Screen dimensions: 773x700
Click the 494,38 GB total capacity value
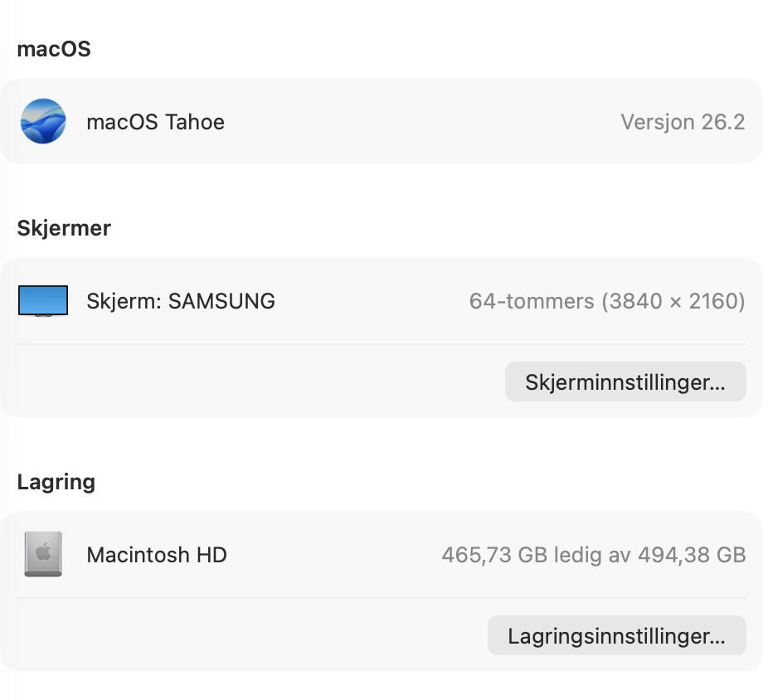point(692,555)
